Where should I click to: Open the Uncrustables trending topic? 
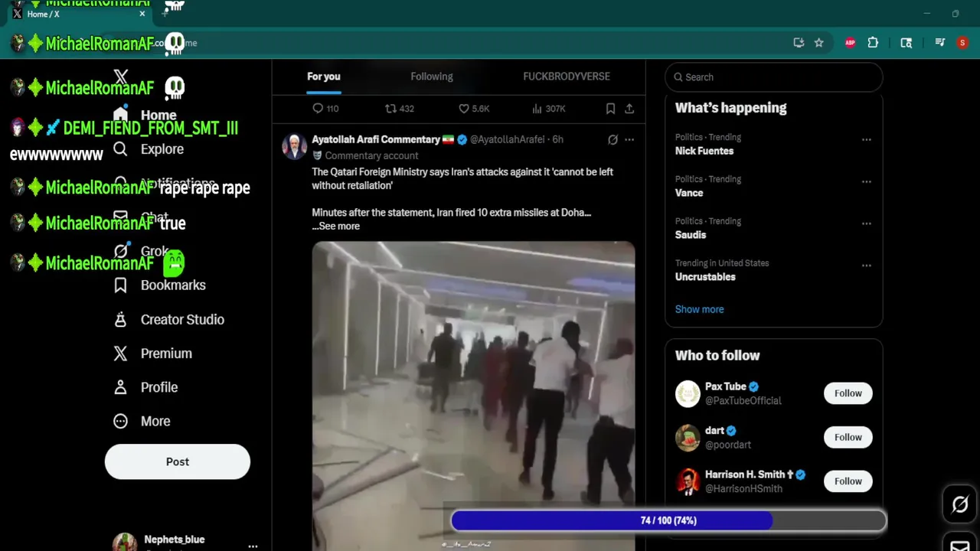click(705, 277)
